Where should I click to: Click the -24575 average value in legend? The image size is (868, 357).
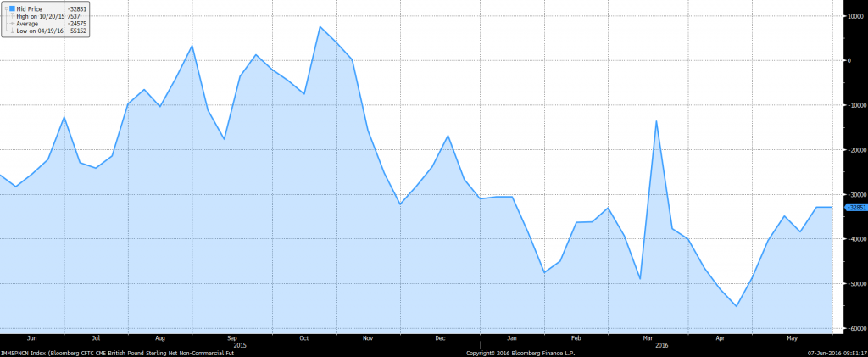(x=77, y=24)
